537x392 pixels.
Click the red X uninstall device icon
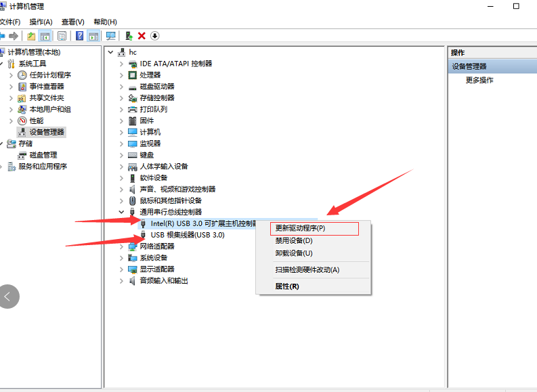pos(142,36)
